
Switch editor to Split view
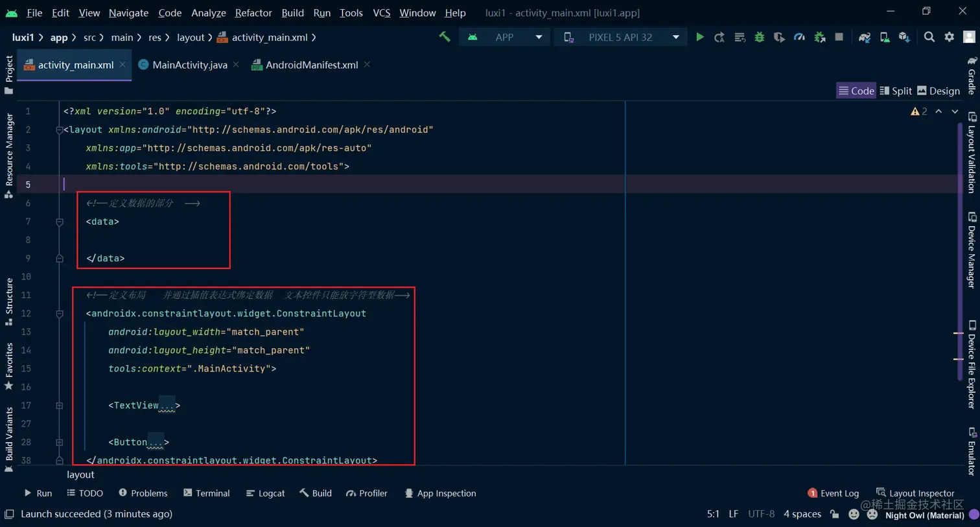pyautogui.click(x=896, y=91)
